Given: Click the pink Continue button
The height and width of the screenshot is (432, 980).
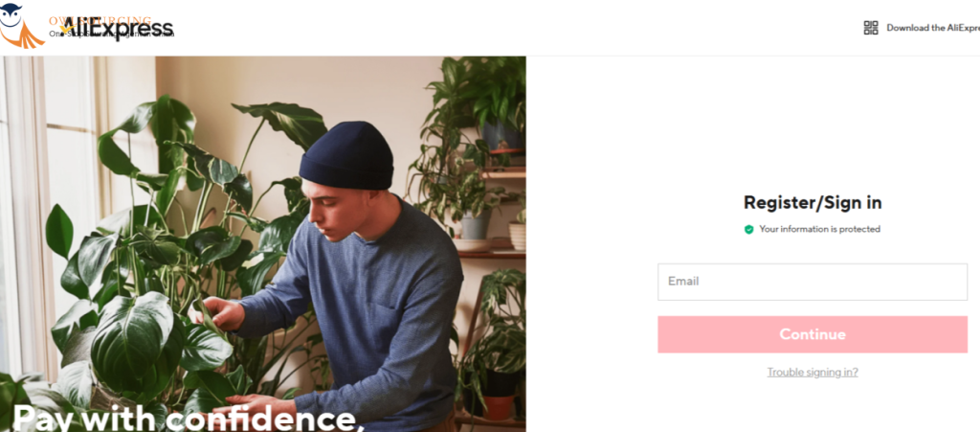Looking at the screenshot, I should coord(813,334).
